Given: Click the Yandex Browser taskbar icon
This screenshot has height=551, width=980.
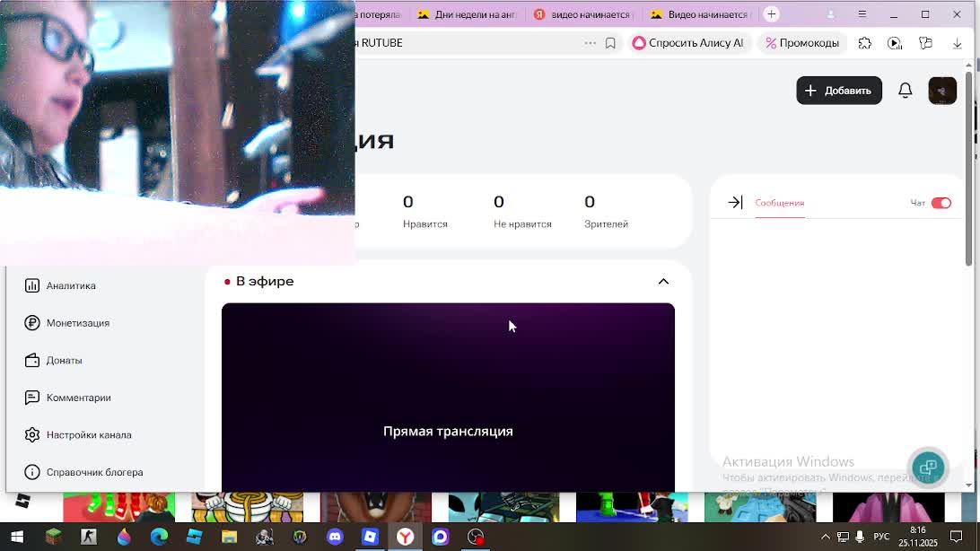Looking at the screenshot, I should [405, 537].
